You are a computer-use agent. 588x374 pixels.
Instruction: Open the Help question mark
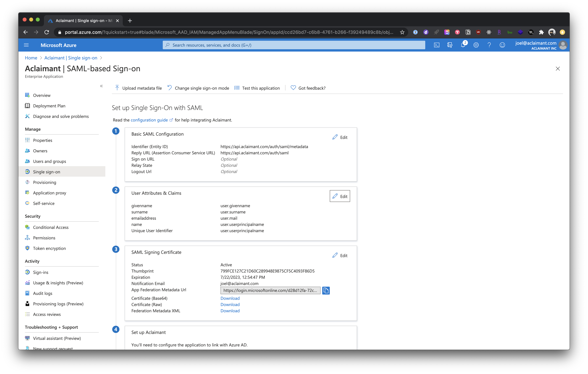click(489, 45)
